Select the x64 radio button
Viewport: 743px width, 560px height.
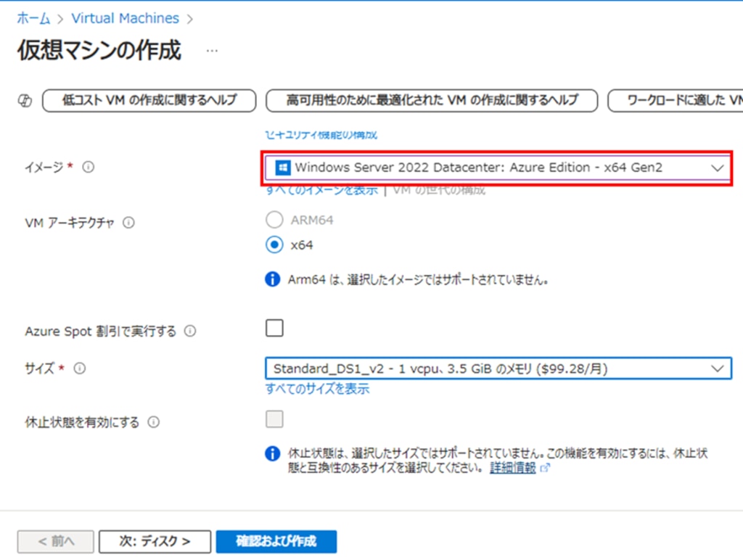click(274, 245)
